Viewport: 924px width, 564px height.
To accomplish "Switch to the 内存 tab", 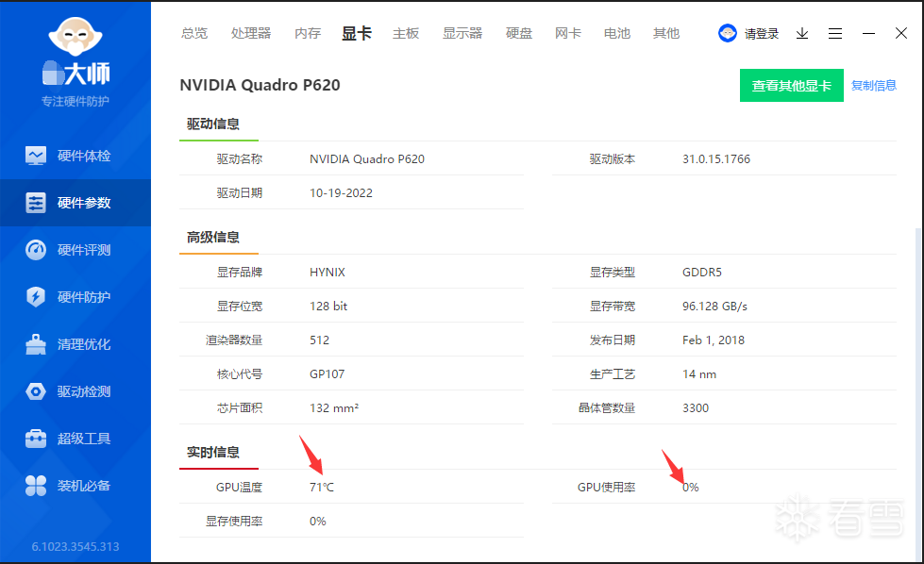I will pos(308,33).
